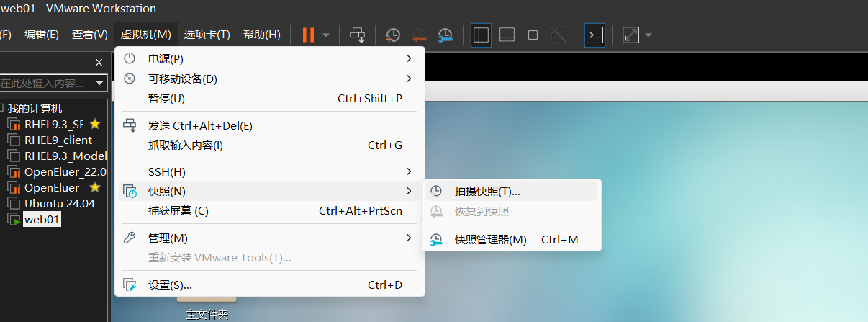Select OpenEluer_22.0 virtual machine in library
The height and width of the screenshot is (322, 868).
point(65,172)
